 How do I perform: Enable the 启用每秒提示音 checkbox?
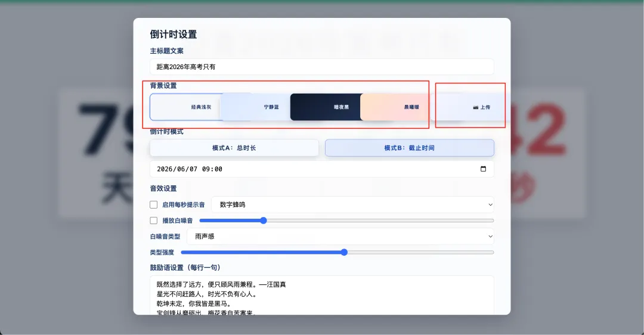tap(154, 204)
